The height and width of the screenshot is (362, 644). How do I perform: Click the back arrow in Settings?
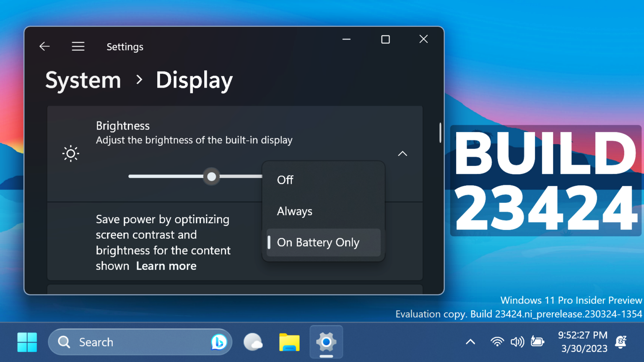(x=44, y=46)
